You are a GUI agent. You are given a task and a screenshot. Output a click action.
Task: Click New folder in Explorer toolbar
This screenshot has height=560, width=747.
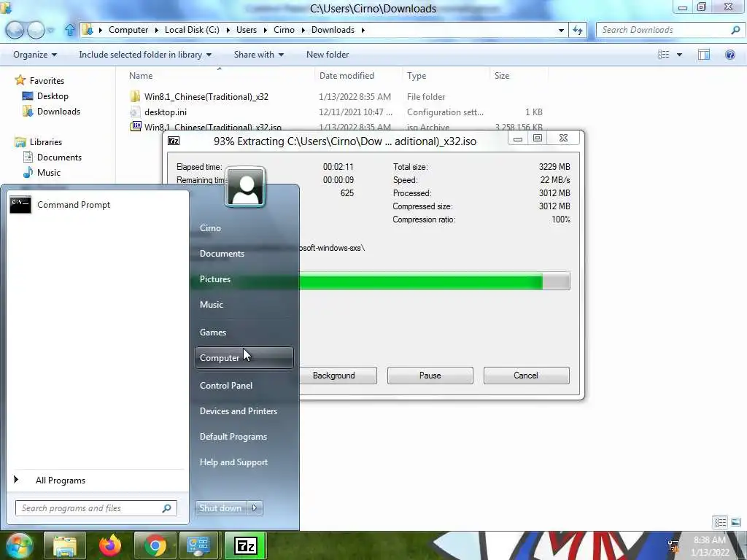click(328, 55)
